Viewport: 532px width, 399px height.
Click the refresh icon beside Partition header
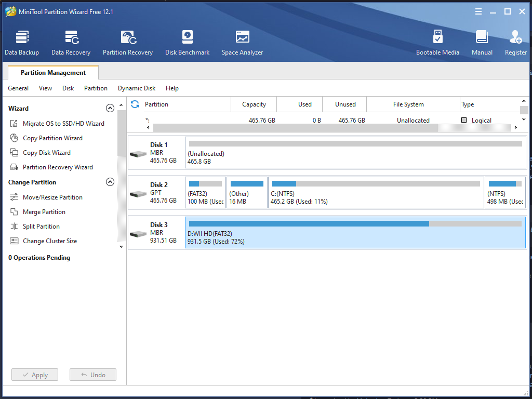tap(135, 104)
